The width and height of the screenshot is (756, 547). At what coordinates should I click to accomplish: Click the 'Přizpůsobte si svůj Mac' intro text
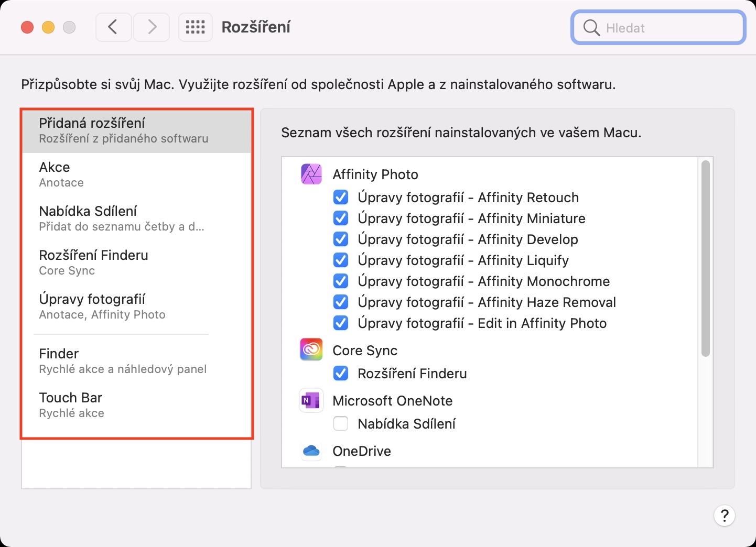(318, 84)
